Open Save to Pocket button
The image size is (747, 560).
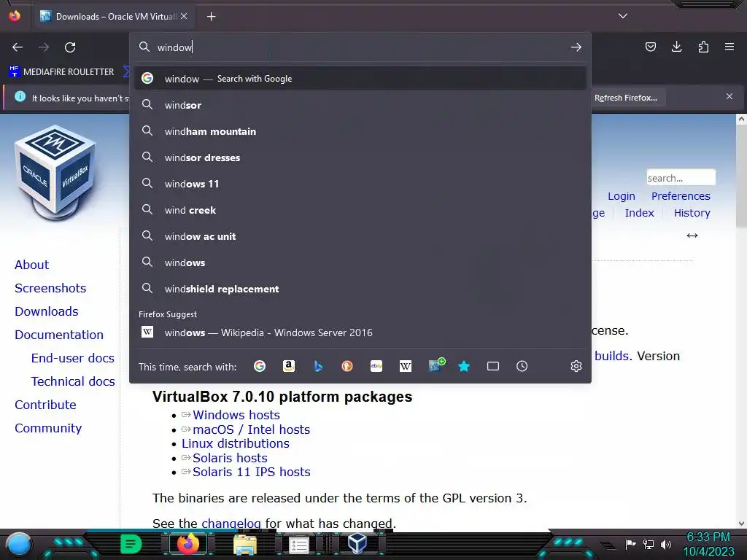click(651, 47)
